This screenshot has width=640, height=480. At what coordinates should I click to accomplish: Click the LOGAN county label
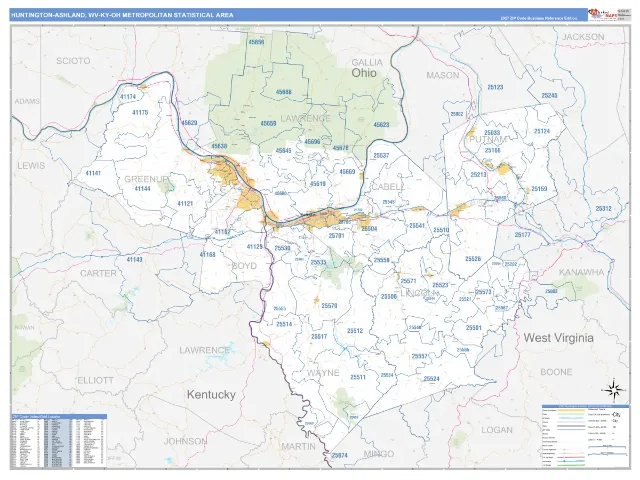[x=497, y=430]
